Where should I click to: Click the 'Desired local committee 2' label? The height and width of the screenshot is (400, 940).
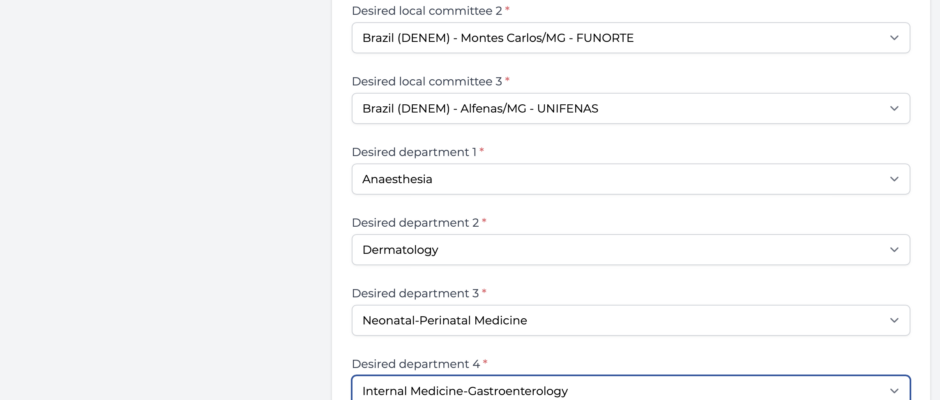click(x=427, y=11)
